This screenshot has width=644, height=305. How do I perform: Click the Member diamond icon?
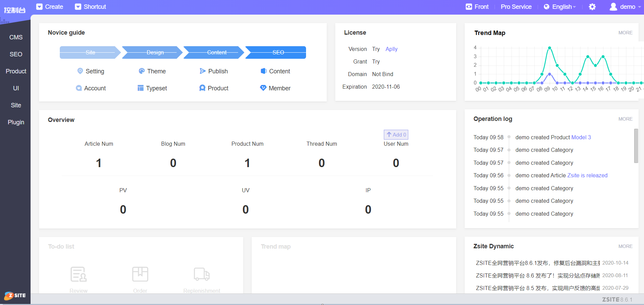click(263, 88)
